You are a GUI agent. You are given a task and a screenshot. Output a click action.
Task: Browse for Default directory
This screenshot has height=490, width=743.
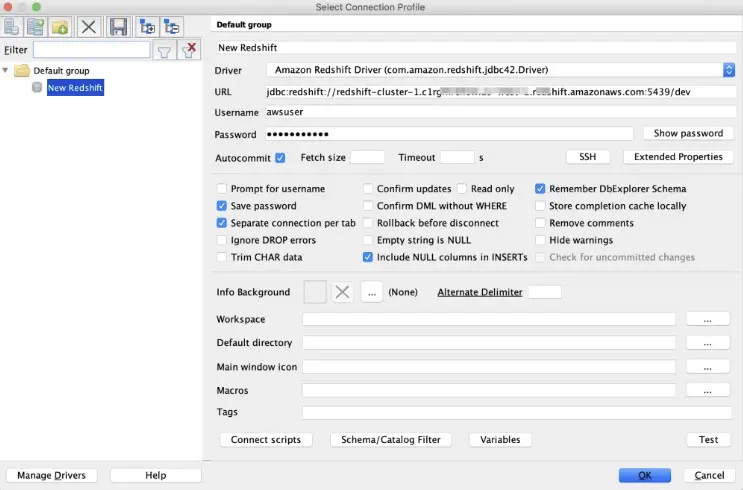[707, 343]
